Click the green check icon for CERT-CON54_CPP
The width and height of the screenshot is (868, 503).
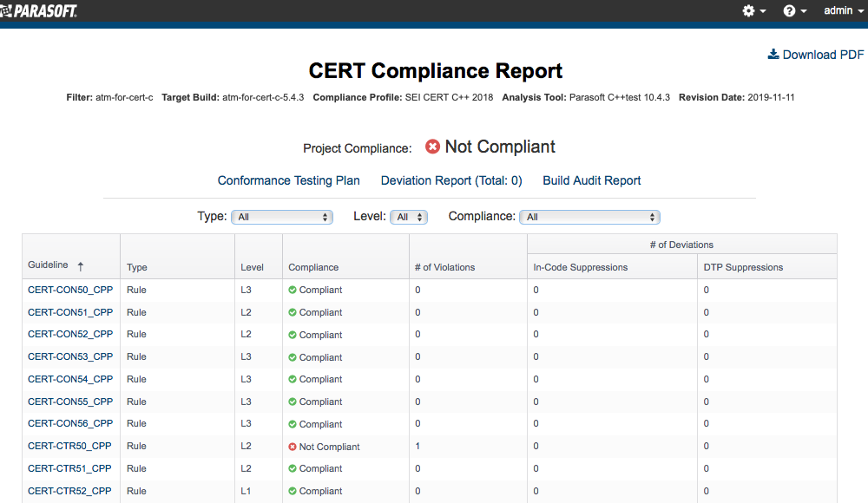click(x=293, y=379)
